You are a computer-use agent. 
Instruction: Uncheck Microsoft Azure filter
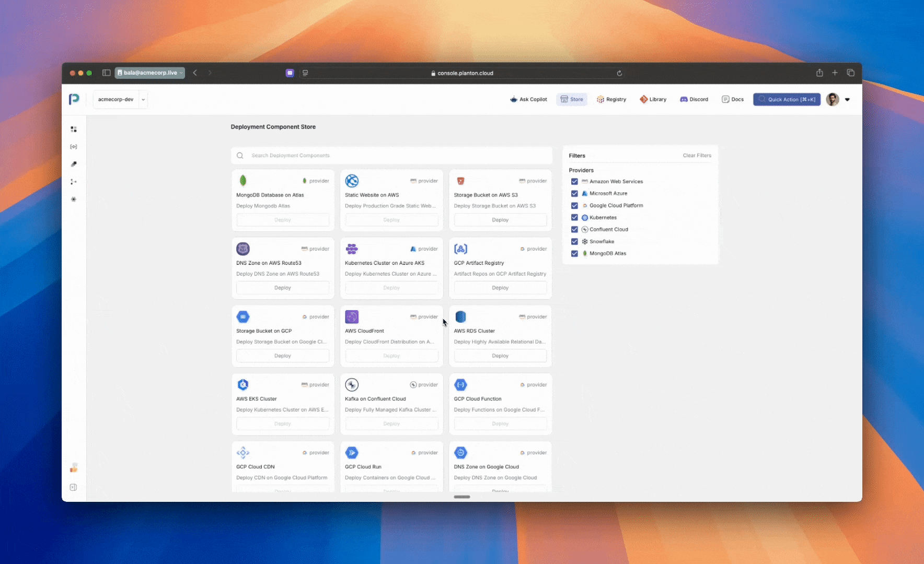click(574, 193)
